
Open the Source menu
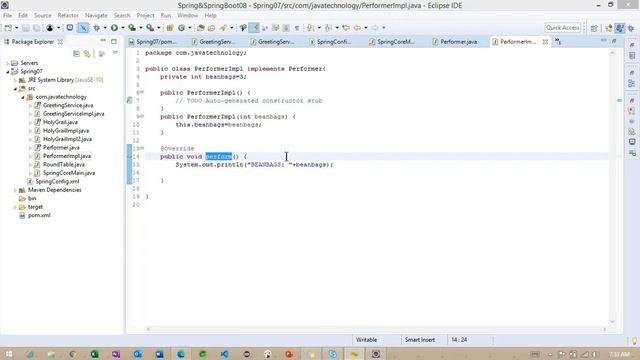tap(42, 15)
